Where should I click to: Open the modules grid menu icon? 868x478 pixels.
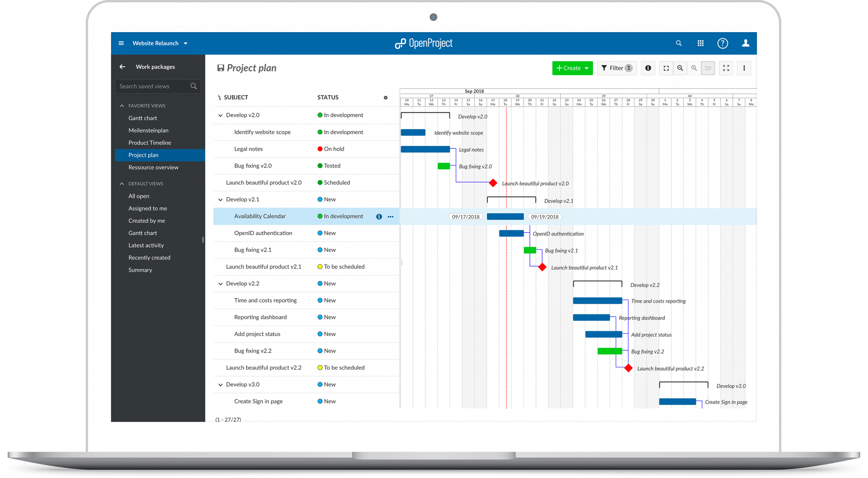point(701,43)
